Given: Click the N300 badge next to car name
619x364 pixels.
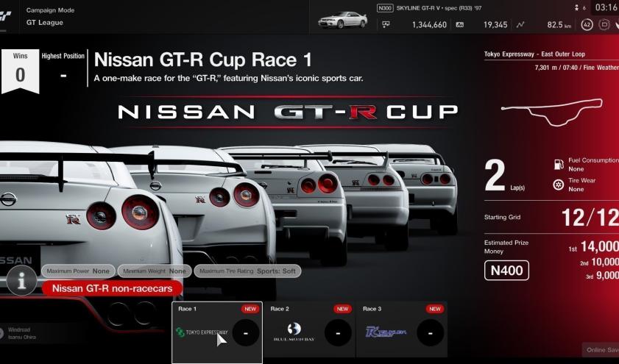Looking at the screenshot, I should click(384, 8).
